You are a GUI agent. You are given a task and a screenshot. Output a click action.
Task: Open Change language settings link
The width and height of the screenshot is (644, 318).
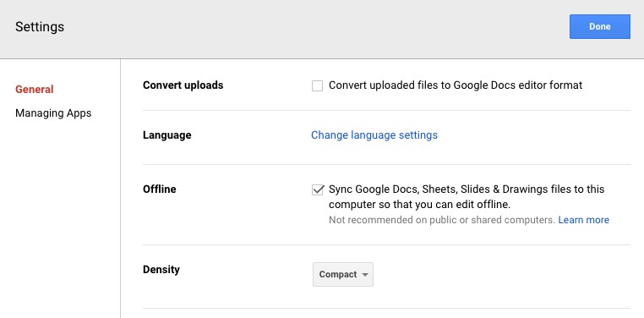pyautogui.click(x=374, y=134)
